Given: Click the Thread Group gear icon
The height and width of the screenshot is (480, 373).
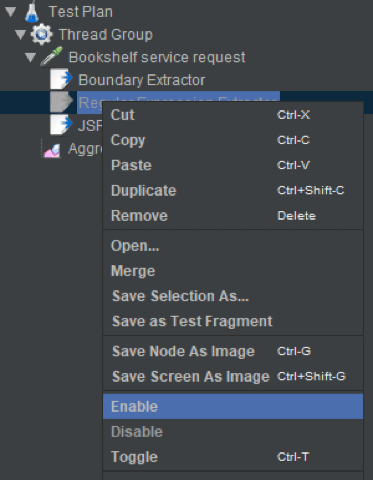Looking at the screenshot, I should [x=42, y=34].
